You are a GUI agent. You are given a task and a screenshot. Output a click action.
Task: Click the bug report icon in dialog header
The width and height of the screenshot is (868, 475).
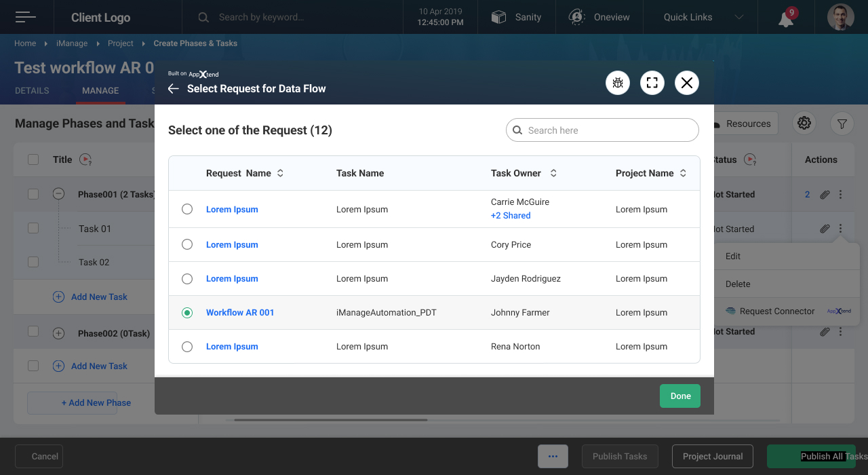[618, 83]
